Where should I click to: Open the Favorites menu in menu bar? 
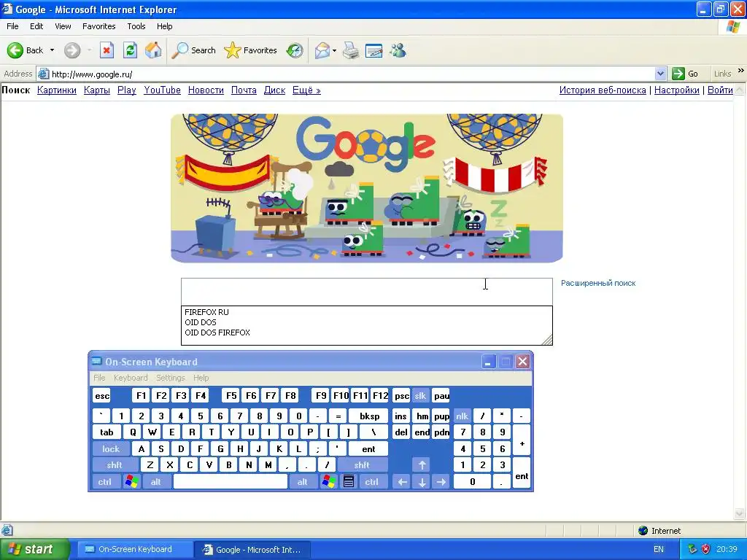(99, 26)
